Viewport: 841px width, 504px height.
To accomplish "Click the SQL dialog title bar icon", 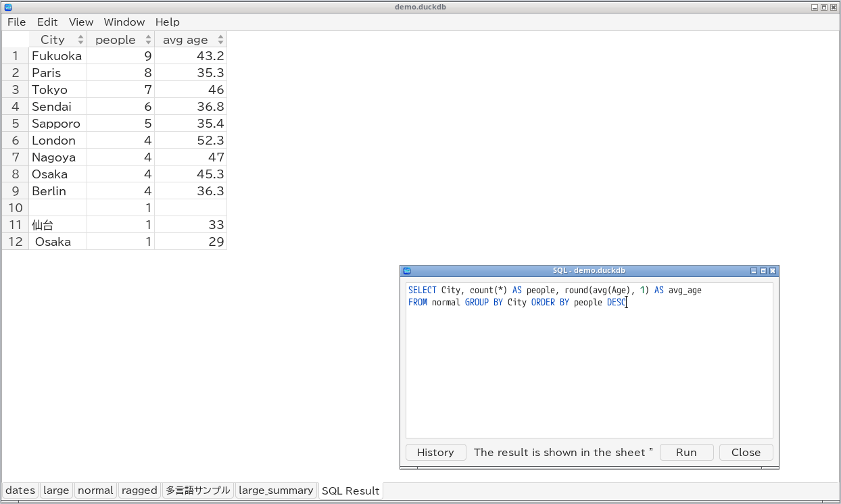I will tap(407, 271).
